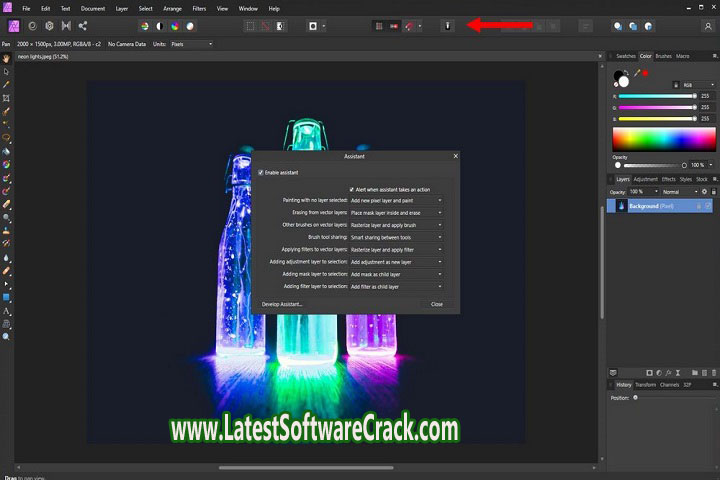Viewport: 720px width, 480px height.
Task: Select the Erase Brush tool
Action: 6,204
